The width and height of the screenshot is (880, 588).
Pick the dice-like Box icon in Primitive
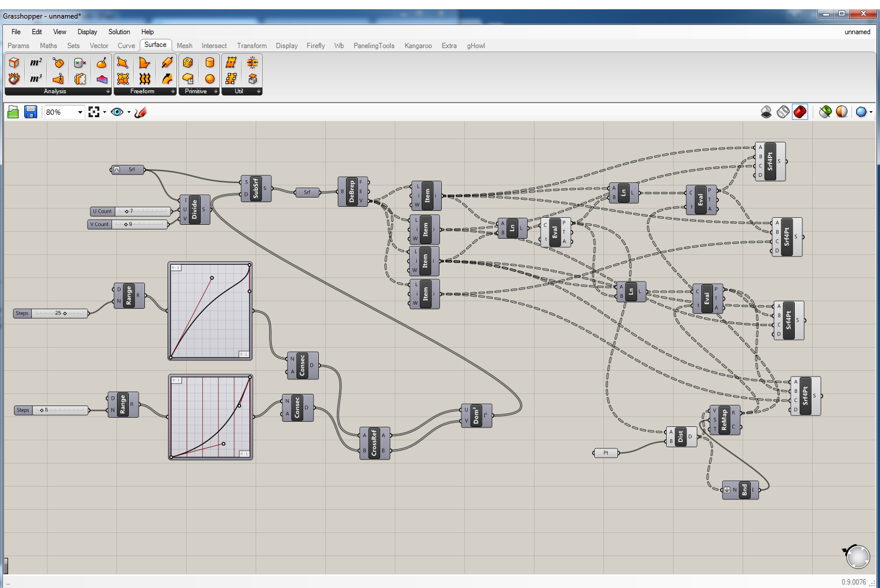188,63
